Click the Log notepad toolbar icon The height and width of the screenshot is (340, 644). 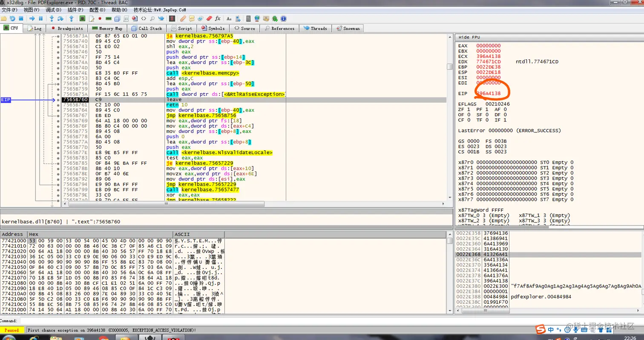point(92,18)
